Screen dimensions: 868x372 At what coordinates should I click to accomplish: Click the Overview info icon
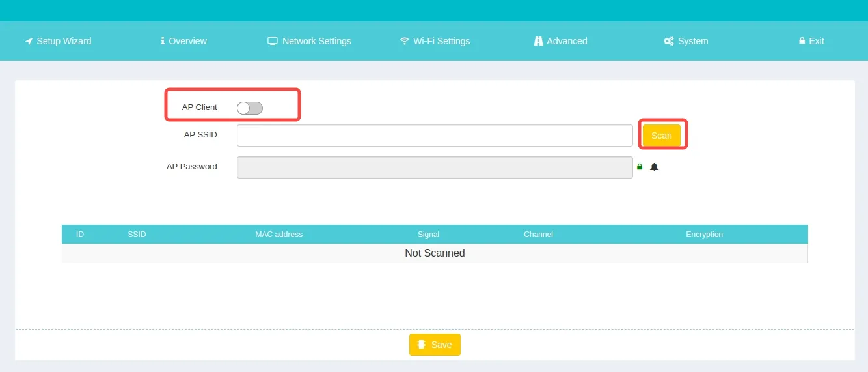click(x=163, y=41)
